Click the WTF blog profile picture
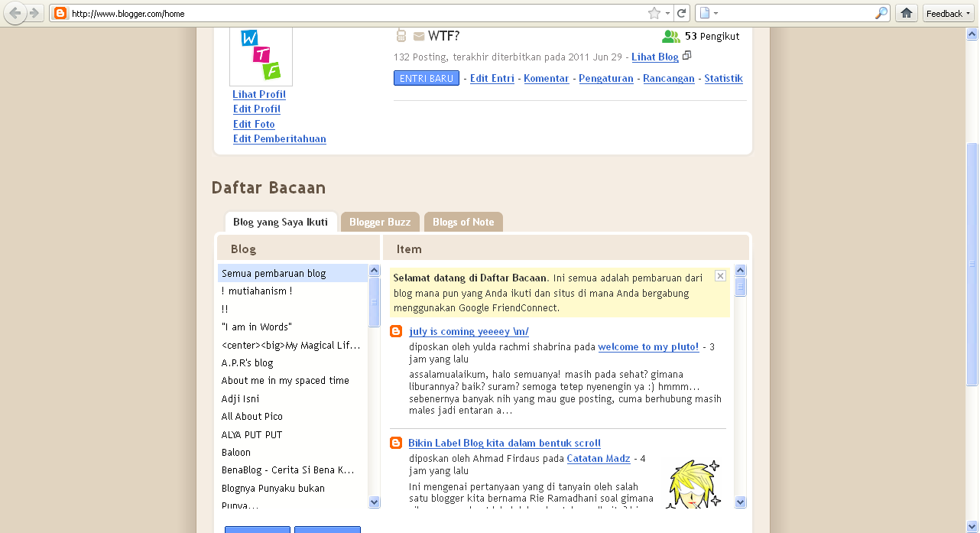The height and width of the screenshot is (533, 980). point(261,56)
